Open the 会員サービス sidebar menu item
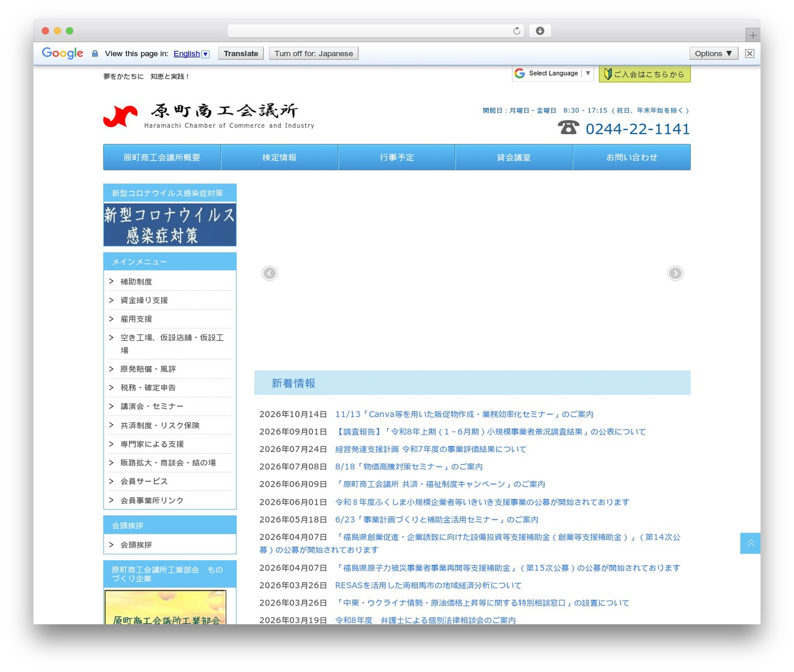Viewport: 794px width, 672px height. coord(144,481)
